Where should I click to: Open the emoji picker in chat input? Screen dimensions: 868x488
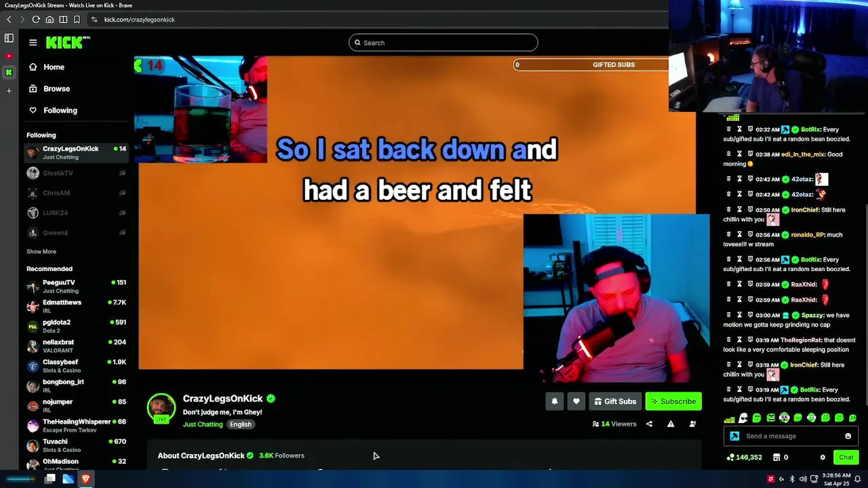click(848, 436)
